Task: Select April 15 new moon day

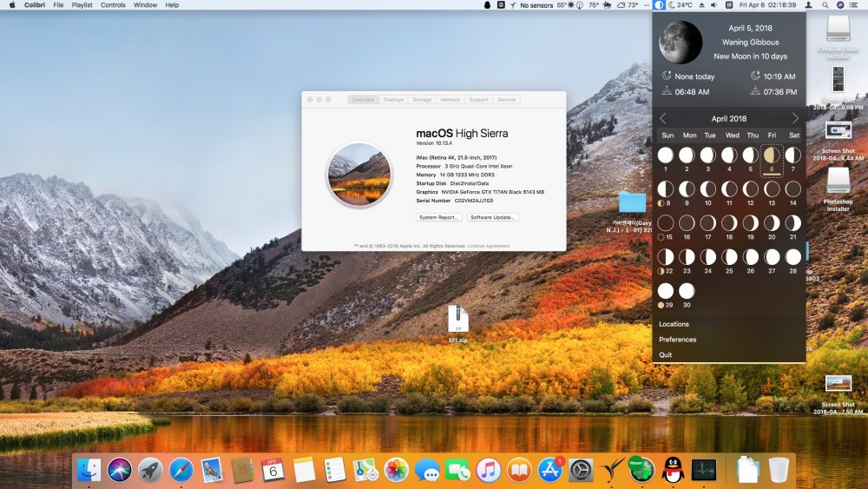Action: (666, 227)
